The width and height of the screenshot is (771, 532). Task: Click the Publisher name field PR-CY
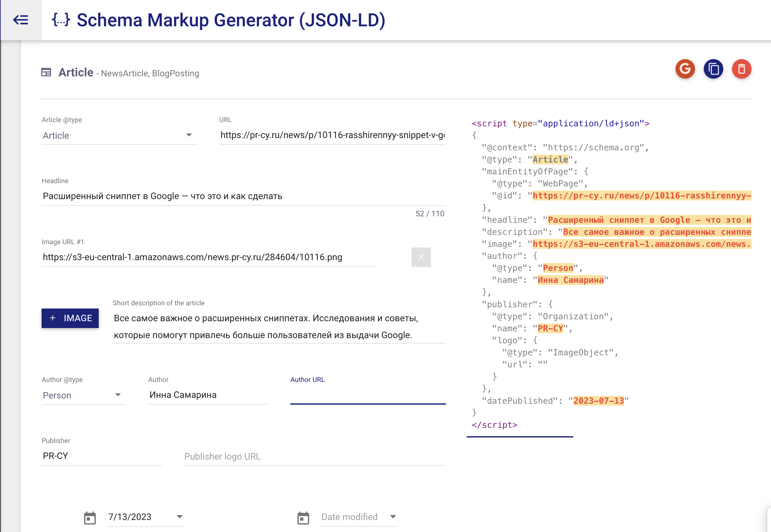tap(101, 456)
